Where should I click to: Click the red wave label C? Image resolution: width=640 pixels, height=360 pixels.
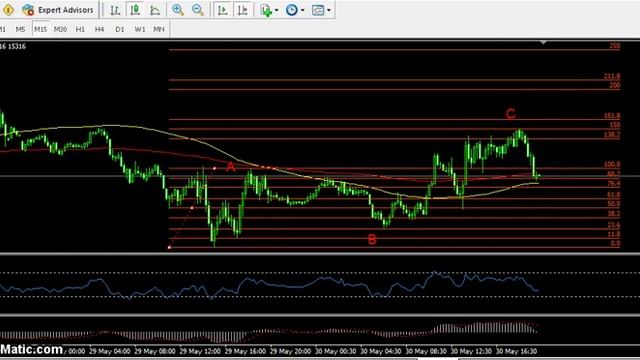(x=511, y=113)
